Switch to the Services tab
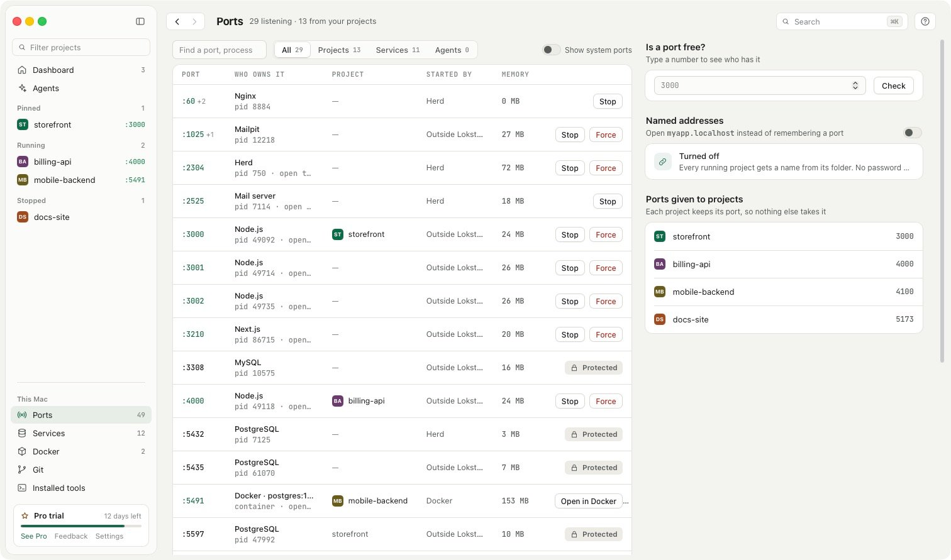This screenshot has height=560, width=951. pyautogui.click(x=398, y=50)
